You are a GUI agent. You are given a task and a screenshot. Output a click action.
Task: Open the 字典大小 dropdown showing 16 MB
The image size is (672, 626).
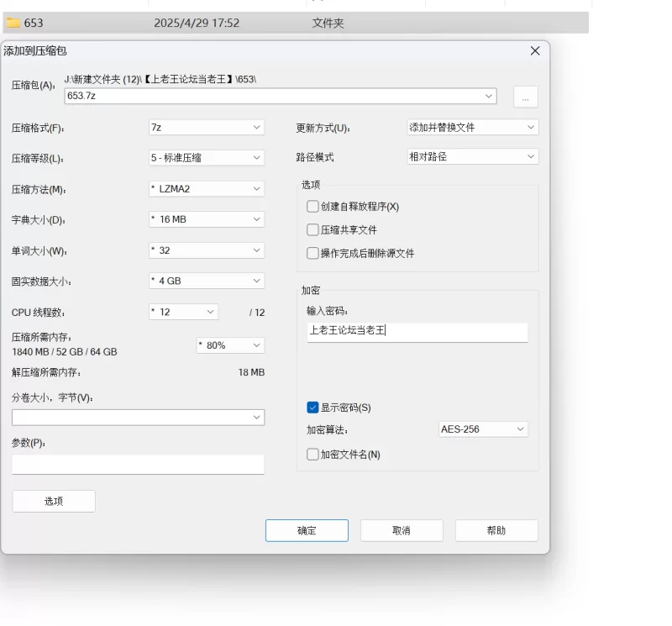pos(206,219)
